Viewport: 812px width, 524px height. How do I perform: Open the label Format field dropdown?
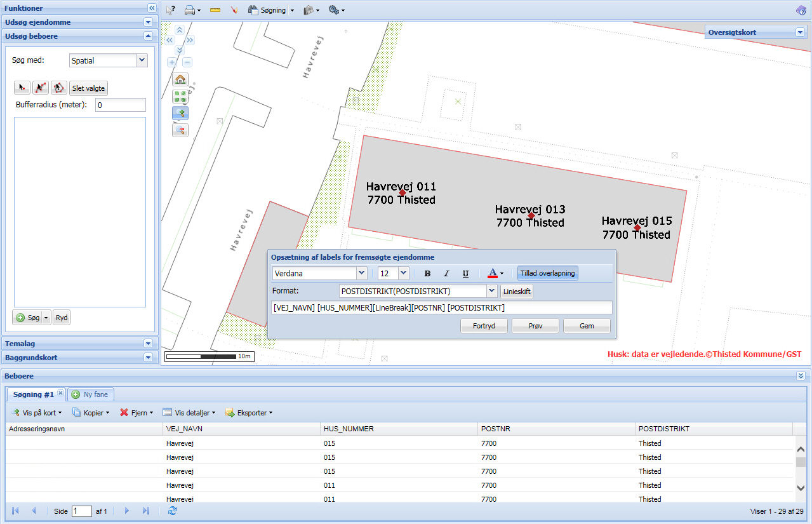pyautogui.click(x=491, y=292)
